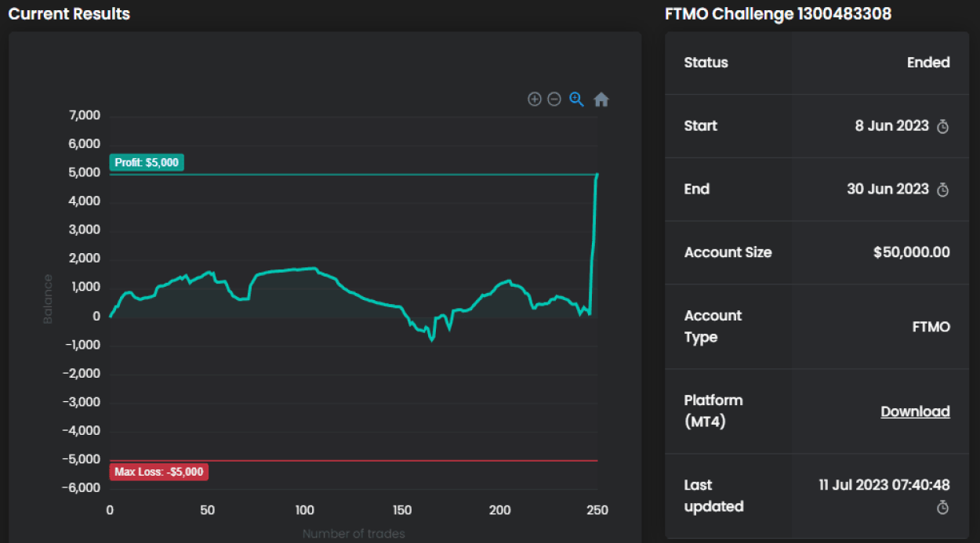Click the Balance y-axis title
The image size is (980, 543).
pyautogui.click(x=48, y=299)
